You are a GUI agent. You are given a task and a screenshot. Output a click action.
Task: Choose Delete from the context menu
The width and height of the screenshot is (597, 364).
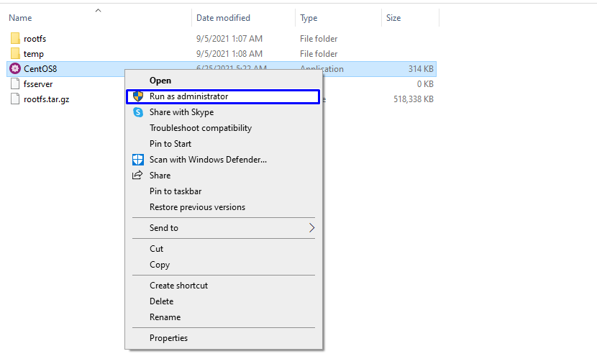(161, 301)
